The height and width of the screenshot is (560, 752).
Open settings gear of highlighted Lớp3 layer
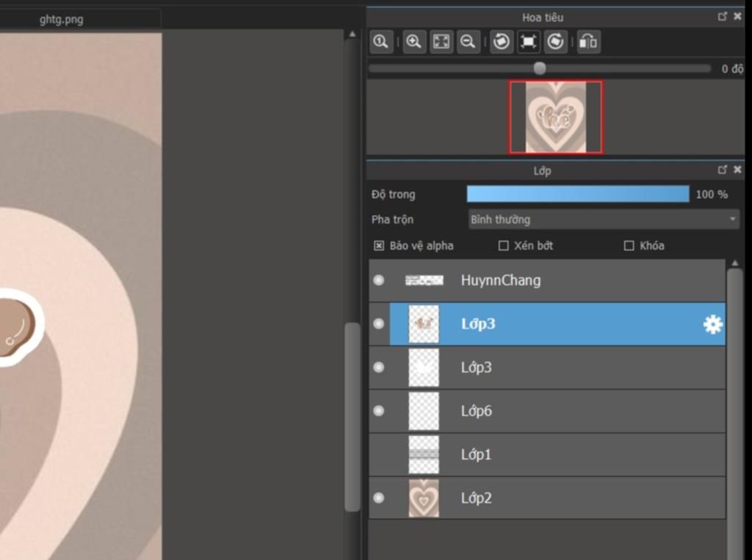(x=712, y=324)
